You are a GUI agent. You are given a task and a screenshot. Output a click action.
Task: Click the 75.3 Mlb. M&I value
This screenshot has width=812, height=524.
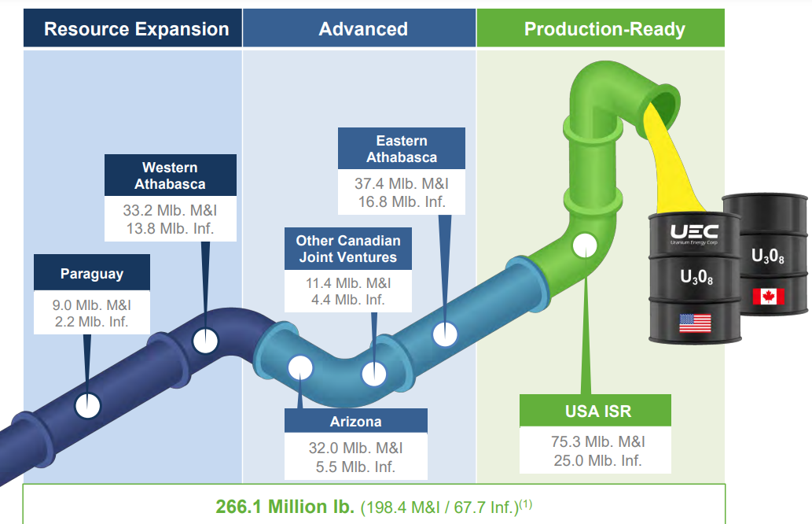598,441
